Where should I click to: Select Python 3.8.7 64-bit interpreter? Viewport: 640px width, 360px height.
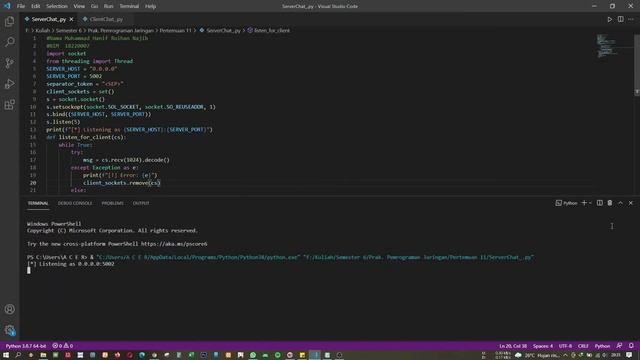coord(26,346)
